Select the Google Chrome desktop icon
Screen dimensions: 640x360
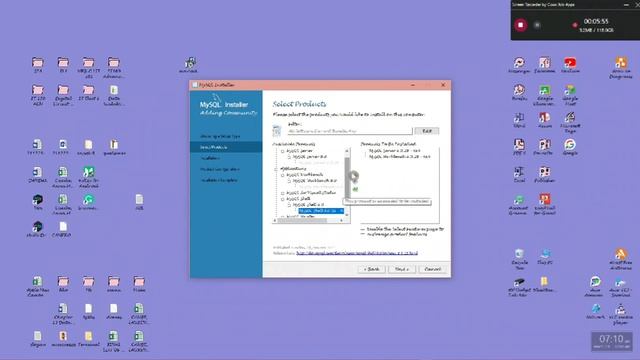(544, 95)
